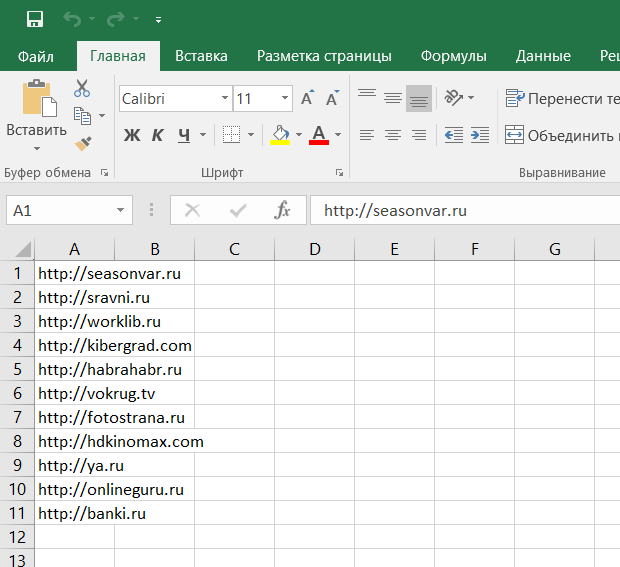Apply the yellow fill color bucket
The height and width of the screenshot is (567, 620).
coord(280,135)
